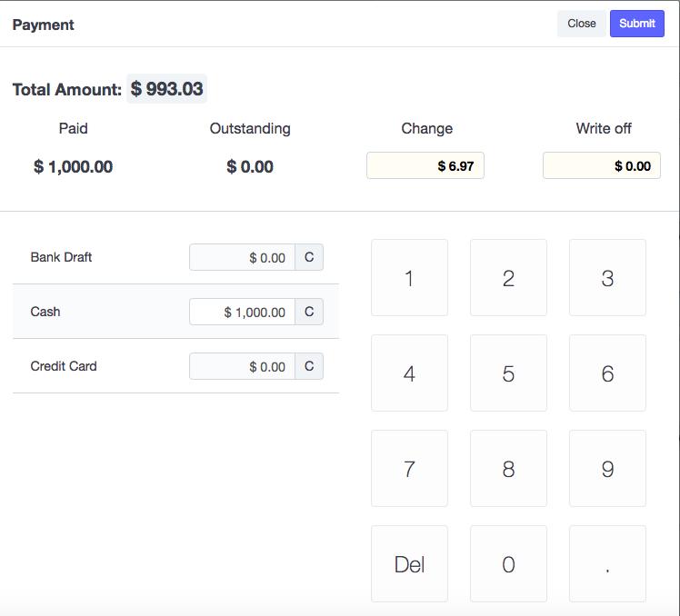
Task: Edit the Change amount field
Action: 425,165
